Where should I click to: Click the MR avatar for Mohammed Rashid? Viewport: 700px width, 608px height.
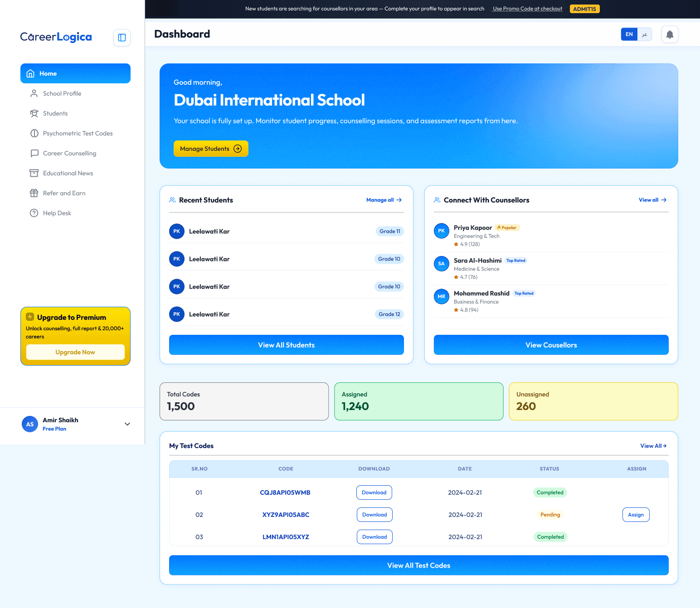click(x=442, y=297)
